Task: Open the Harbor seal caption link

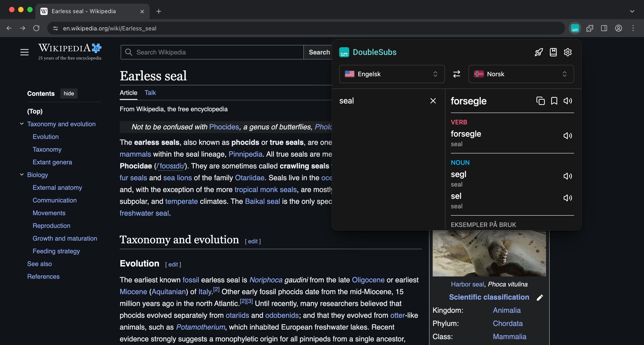Action: click(468, 284)
